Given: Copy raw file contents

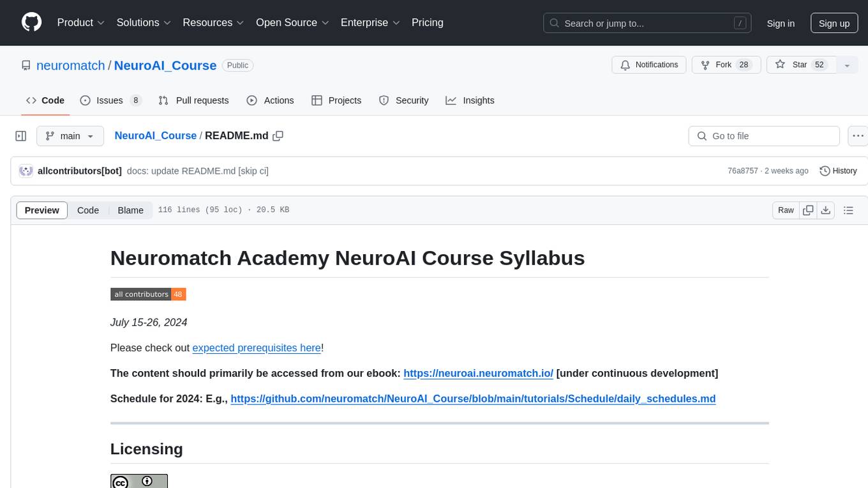Looking at the screenshot, I should point(809,210).
